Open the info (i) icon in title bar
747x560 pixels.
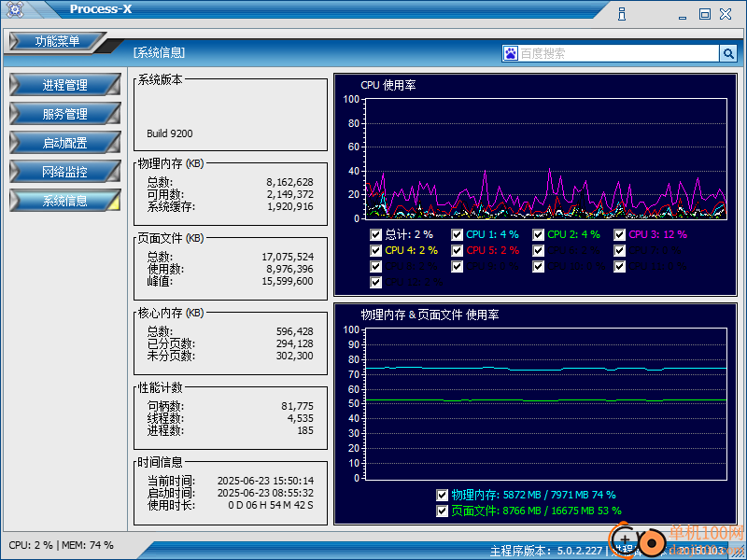click(622, 14)
